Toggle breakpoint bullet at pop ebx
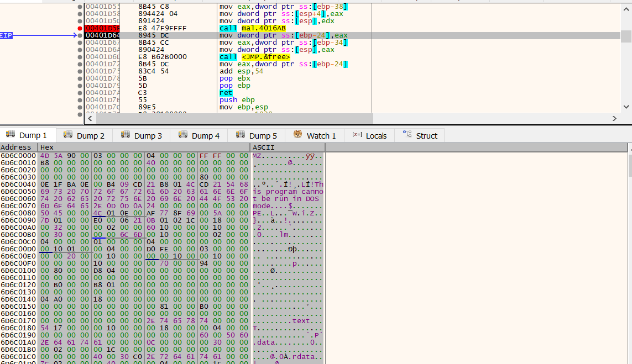Screen dimensions: 632x364 point(80,78)
